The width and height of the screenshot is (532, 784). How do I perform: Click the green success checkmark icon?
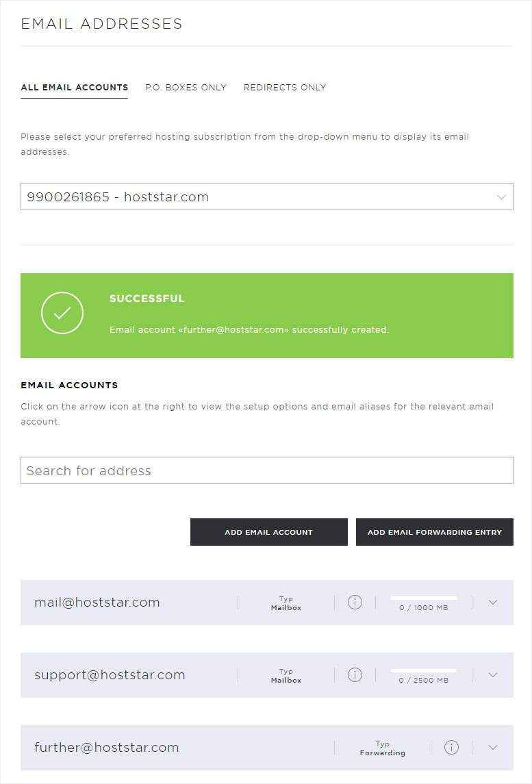tap(62, 313)
